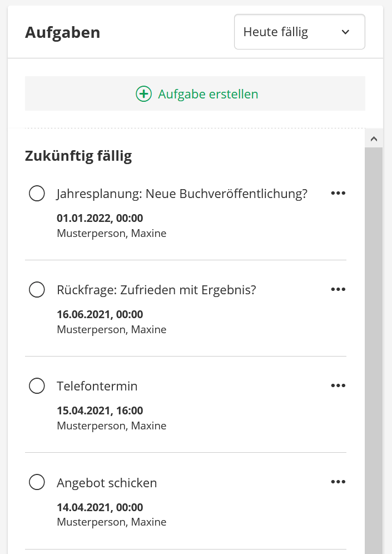Open the 'Angebot schicken' task title
Viewport: 392px width, 554px height.
[107, 483]
